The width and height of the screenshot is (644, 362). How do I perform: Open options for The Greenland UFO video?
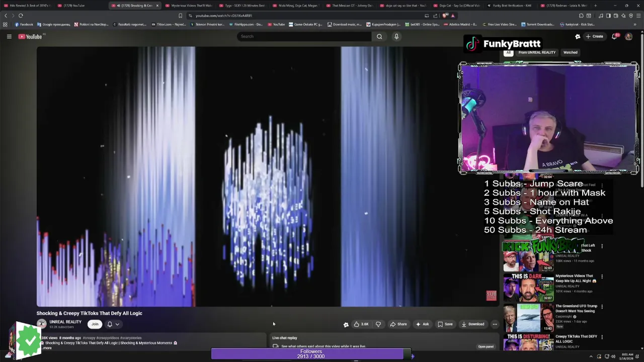tap(602, 306)
